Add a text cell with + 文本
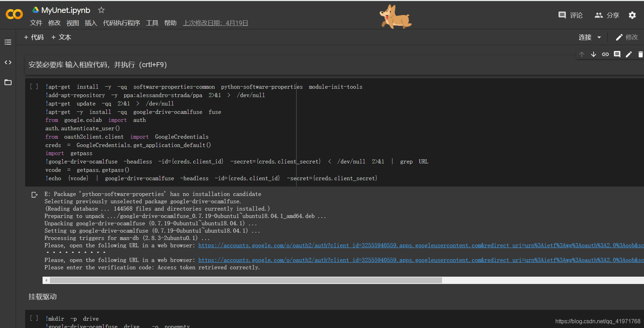The image size is (644, 328). 61,37
